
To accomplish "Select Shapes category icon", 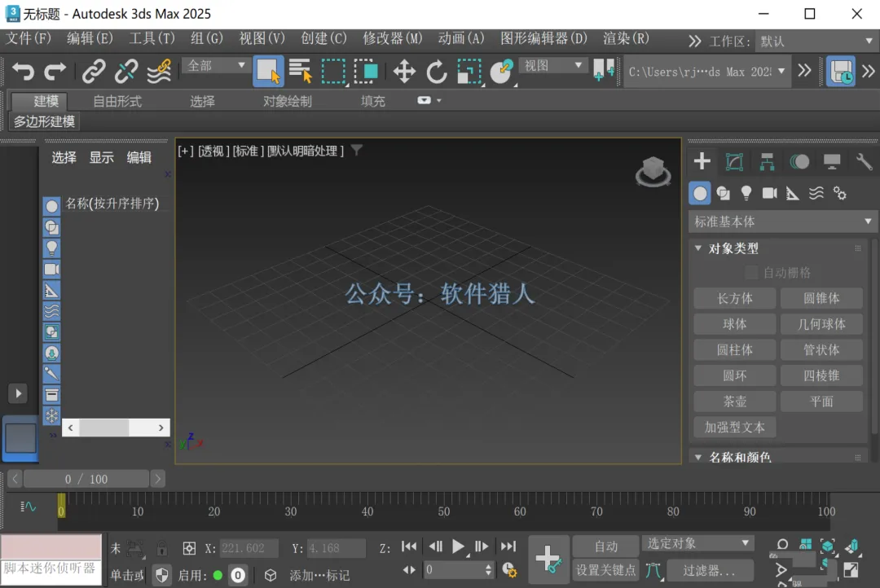I will [724, 194].
